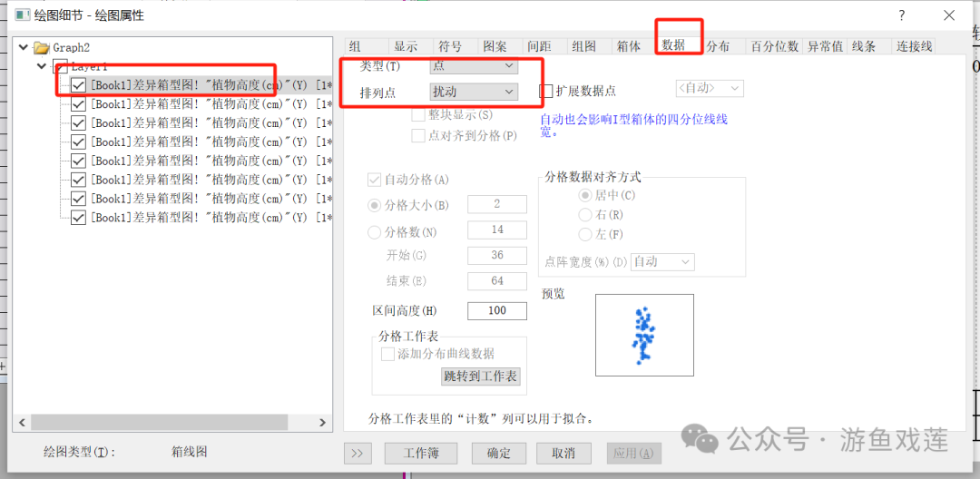Choose 左(F) alignment radio
Screen dimensions: 980x479
pyautogui.click(x=585, y=235)
